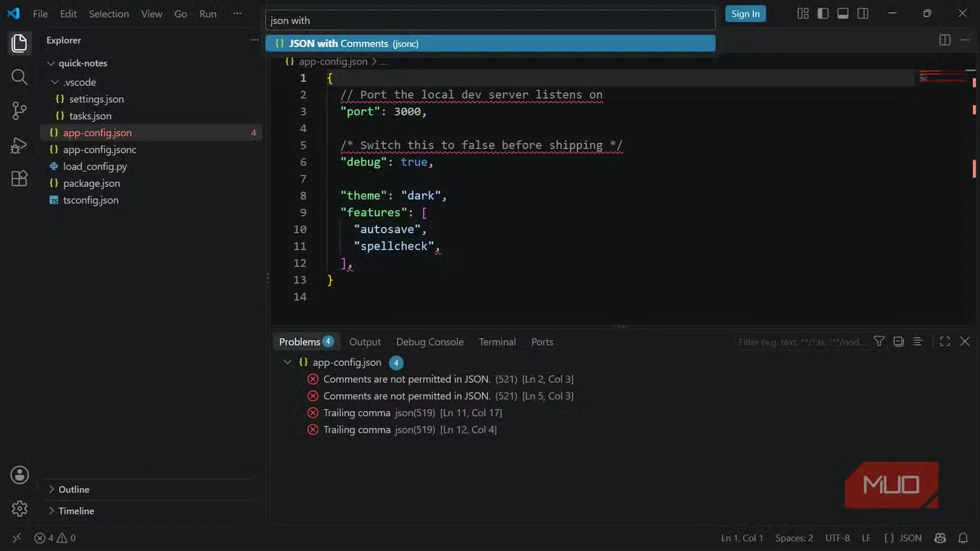The width and height of the screenshot is (980, 551).
Task: Click the remote window indicator icon
Action: click(x=17, y=538)
